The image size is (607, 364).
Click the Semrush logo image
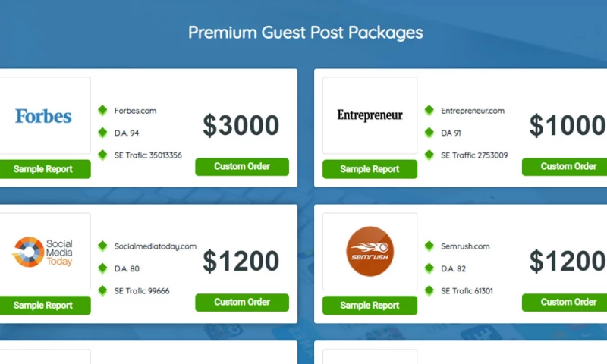pos(370,252)
